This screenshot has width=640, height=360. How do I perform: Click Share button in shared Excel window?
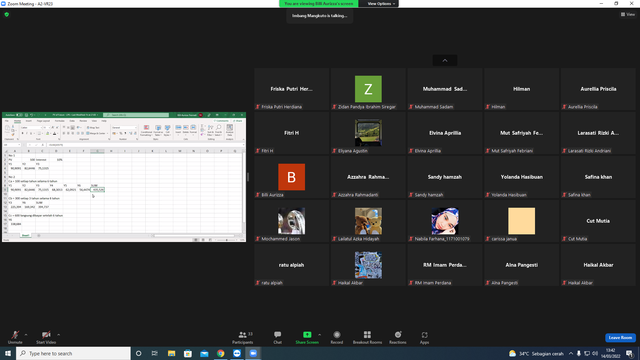pyautogui.click(x=238, y=121)
